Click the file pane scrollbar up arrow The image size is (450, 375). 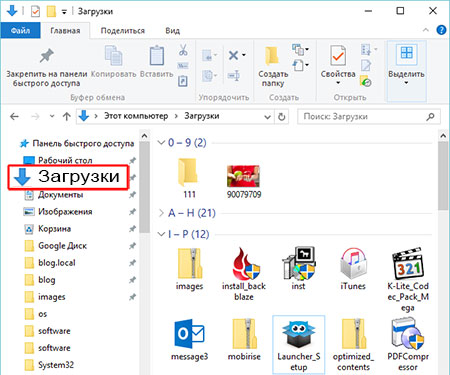click(x=443, y=136)
